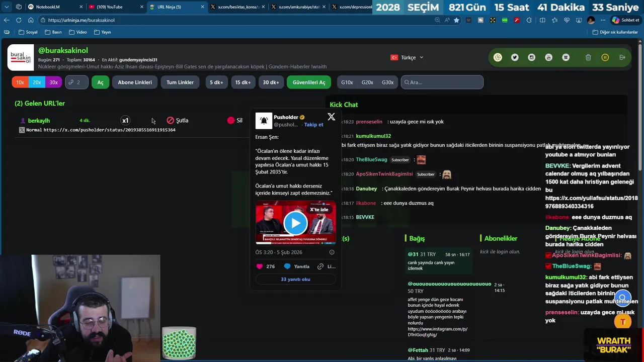
Task: Click @buraksakinol channel name
Action: pyautogui.click(x=63, y=50)
